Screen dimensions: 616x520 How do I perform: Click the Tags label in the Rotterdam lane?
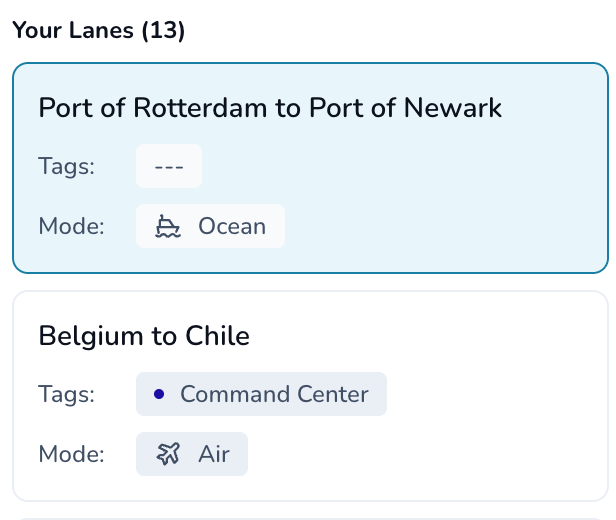coord(66,166)
